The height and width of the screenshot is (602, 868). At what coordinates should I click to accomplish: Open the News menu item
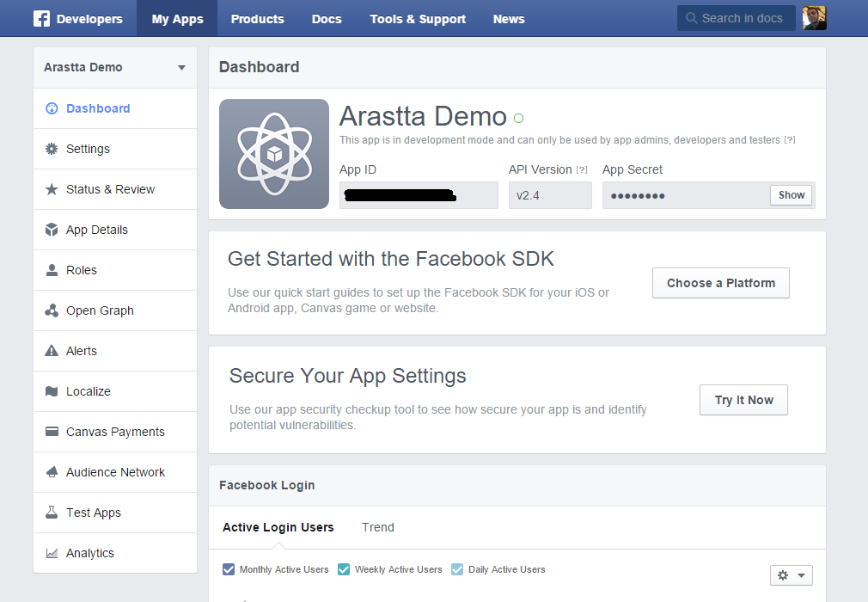coord(509,18)
